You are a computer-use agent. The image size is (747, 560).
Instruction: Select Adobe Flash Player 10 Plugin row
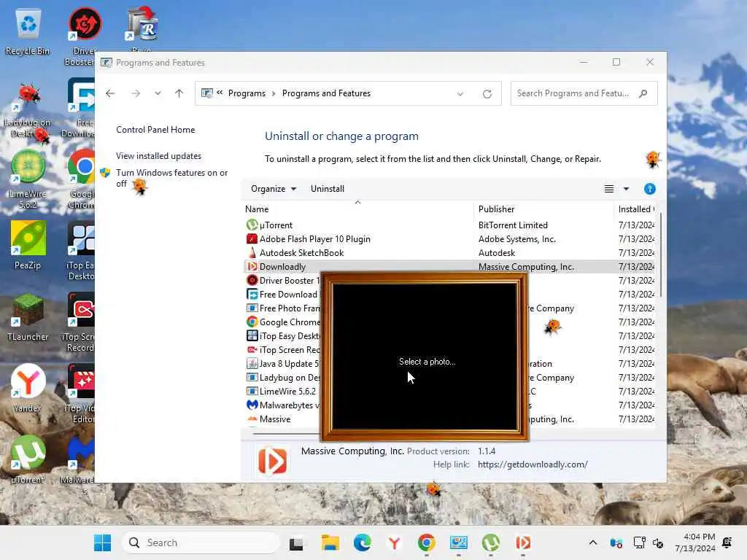449,239
